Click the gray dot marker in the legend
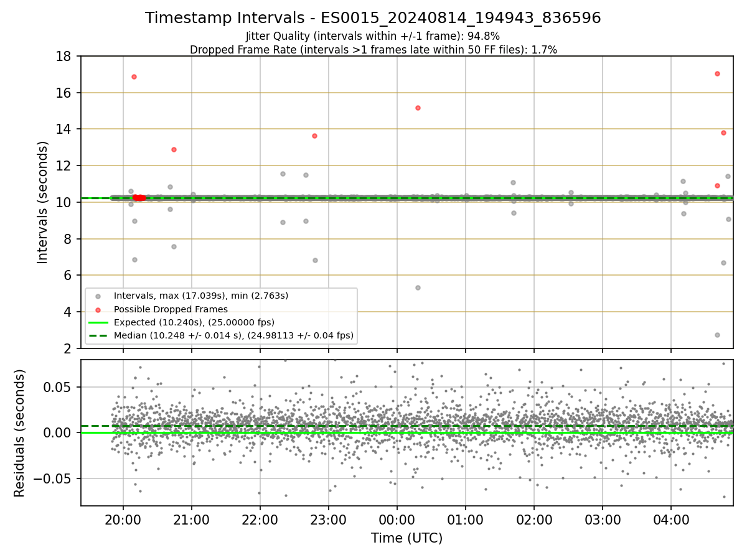747x560 pixels. [98, 296]
